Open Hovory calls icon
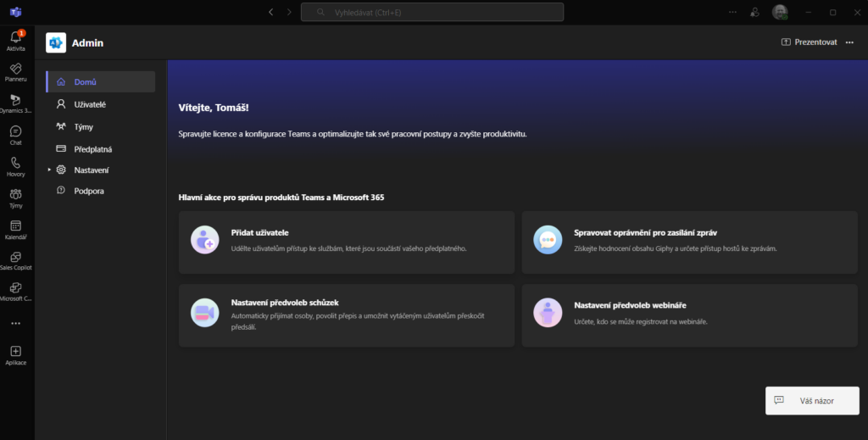 [15, 167]
